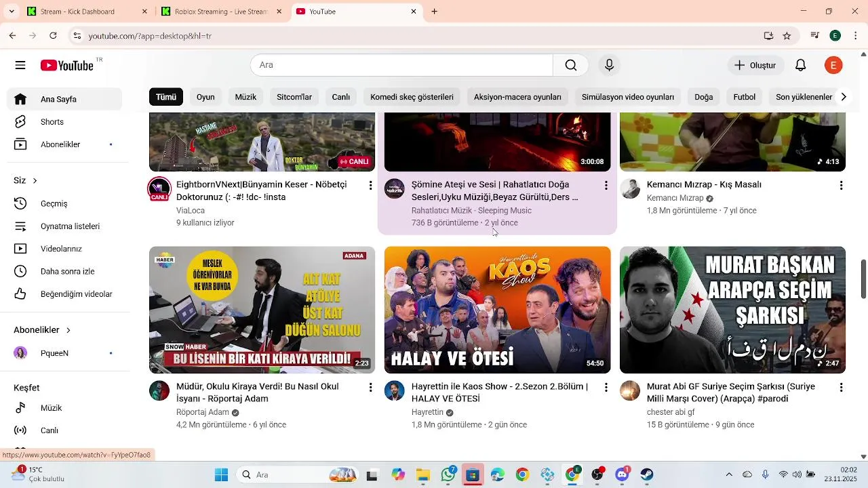
Task: Click the YouTube search field
Action: click(x=401, y=65)
